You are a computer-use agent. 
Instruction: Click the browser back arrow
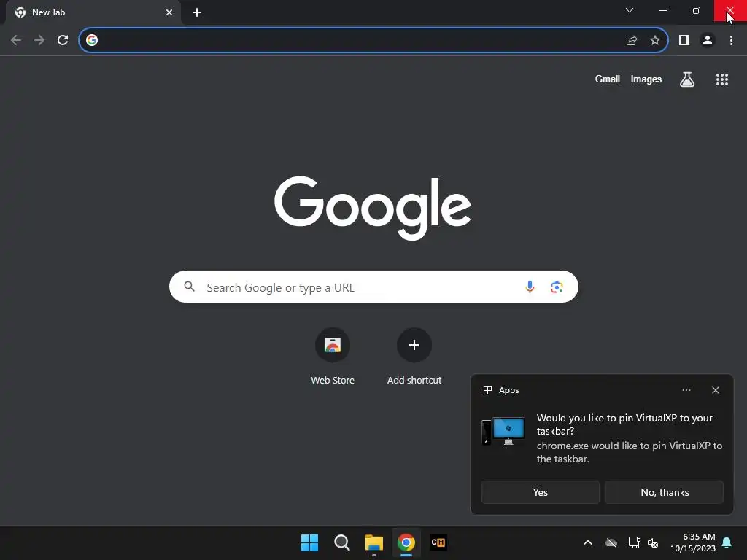click(16, 41)
